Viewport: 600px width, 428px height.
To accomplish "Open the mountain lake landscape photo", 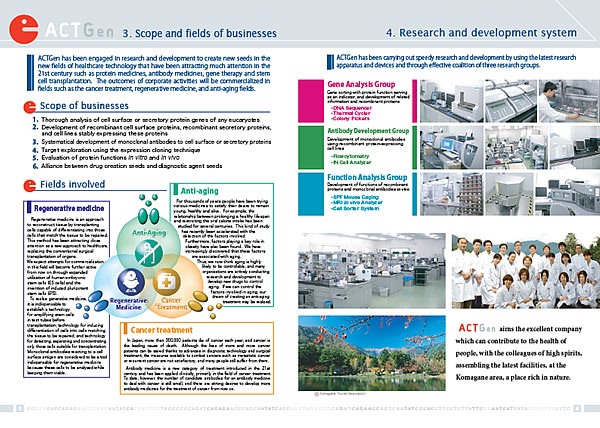I will (372, 353).
